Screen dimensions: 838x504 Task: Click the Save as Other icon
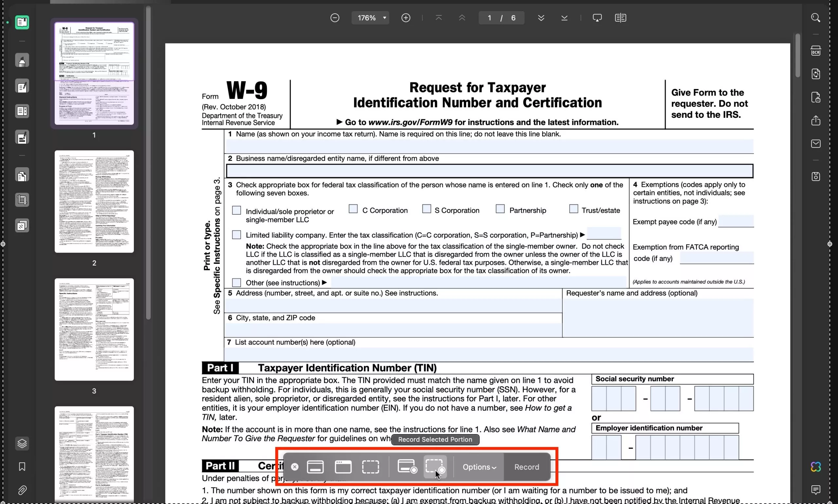point(816,176)
